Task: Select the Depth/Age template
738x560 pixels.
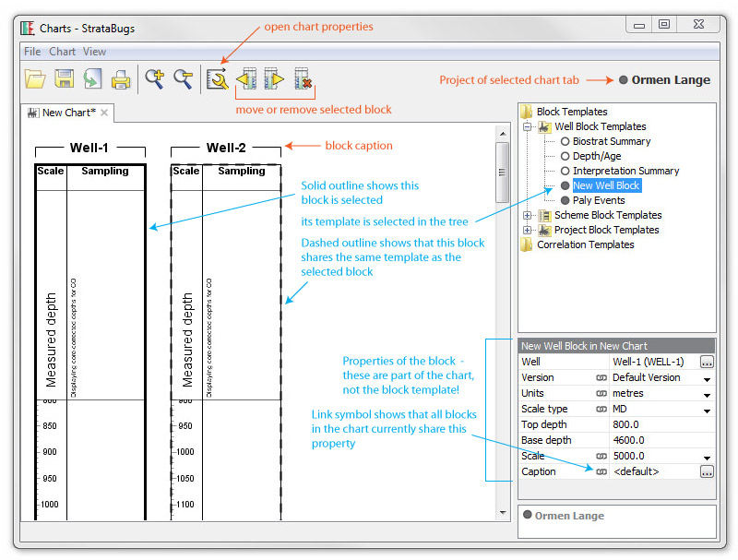Action: (x=597, y=156)
